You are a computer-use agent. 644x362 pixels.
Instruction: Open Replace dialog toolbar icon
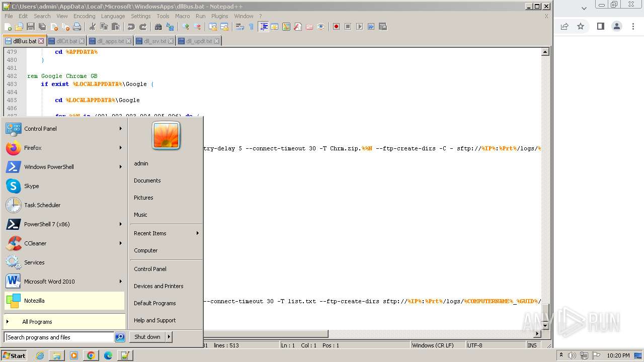pos(170,27)
